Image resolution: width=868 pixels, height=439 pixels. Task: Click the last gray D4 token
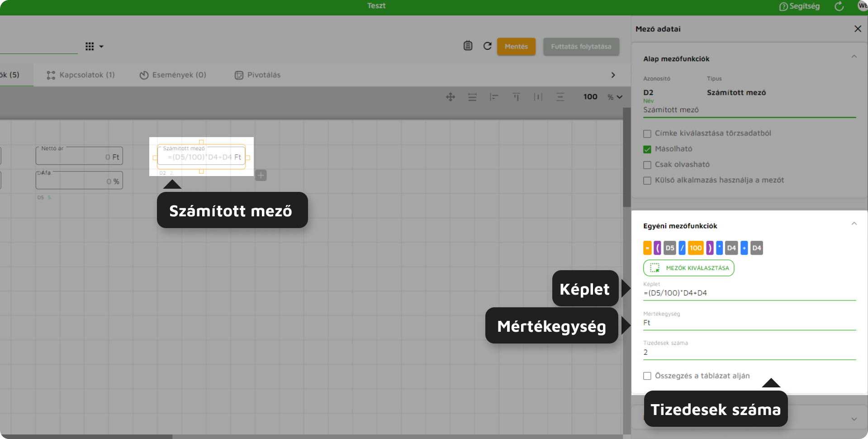click(x=757, y=248)
